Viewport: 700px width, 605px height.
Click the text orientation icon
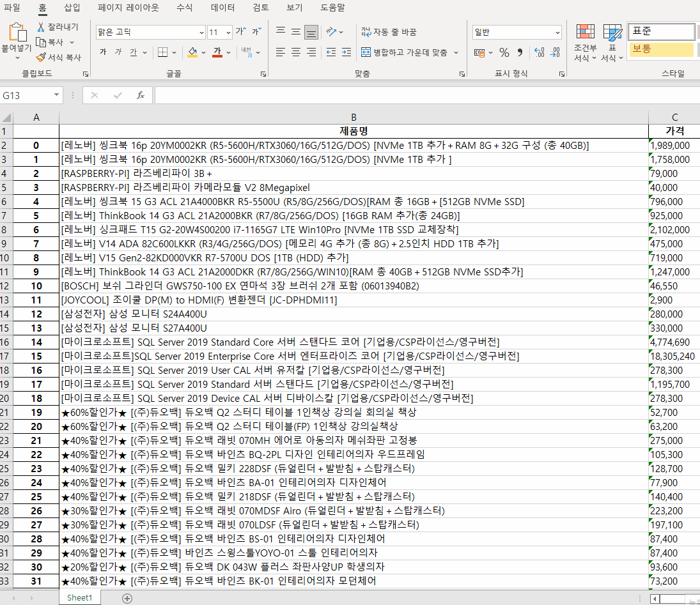[331, 32]
